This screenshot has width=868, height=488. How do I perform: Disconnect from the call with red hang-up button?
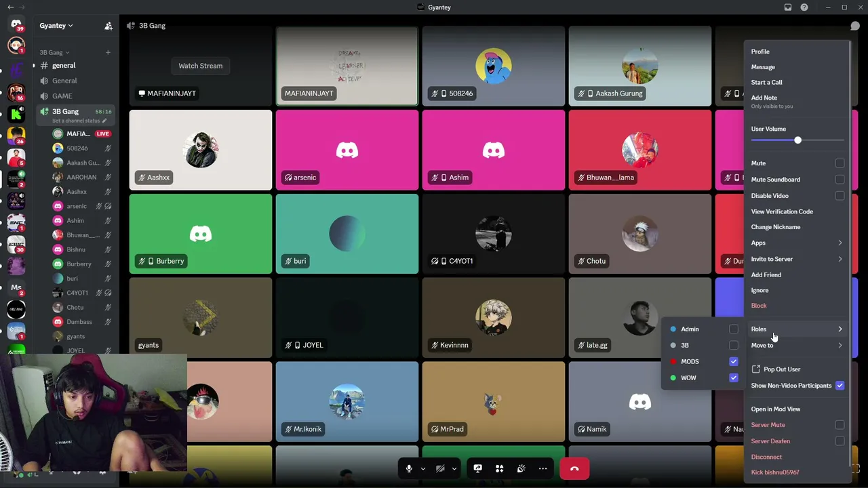click(x=574, y=468)
